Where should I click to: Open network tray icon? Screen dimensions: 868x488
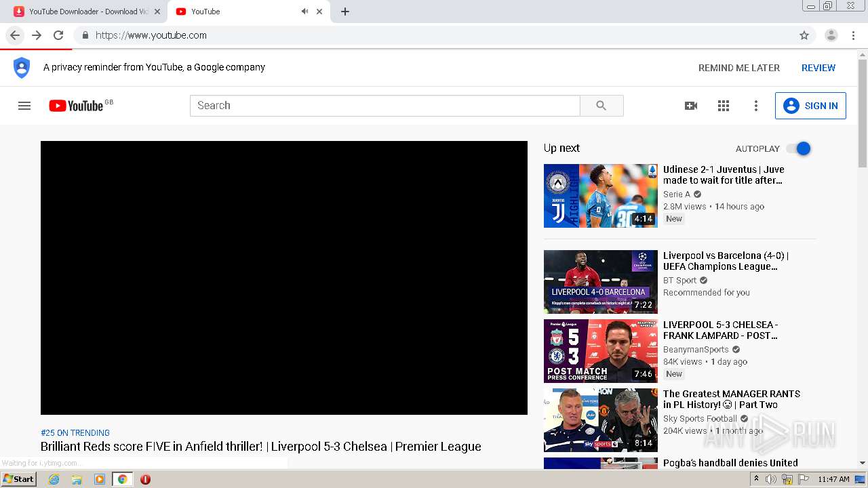click(787, 479)
